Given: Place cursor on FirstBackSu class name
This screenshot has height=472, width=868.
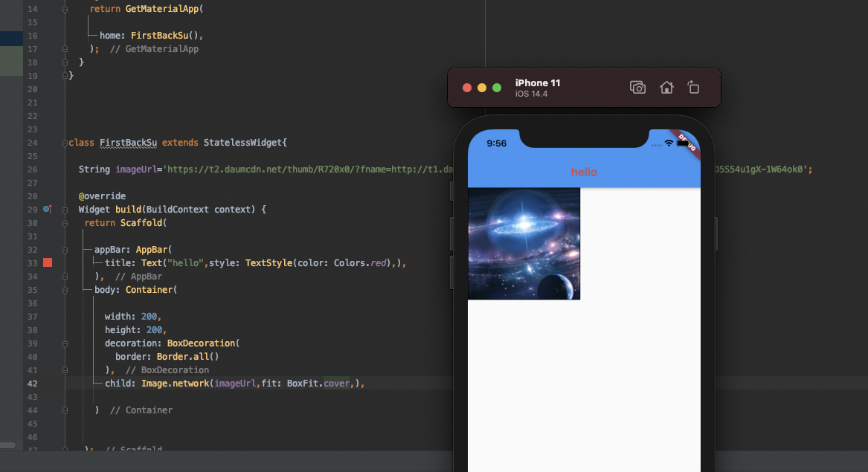Looking at the screenshot, I should (x=129, y=143).
